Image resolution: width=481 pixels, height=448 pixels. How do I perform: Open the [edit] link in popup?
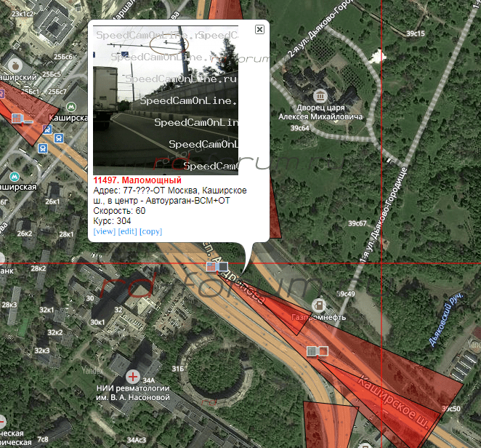(x=127, y=231)
